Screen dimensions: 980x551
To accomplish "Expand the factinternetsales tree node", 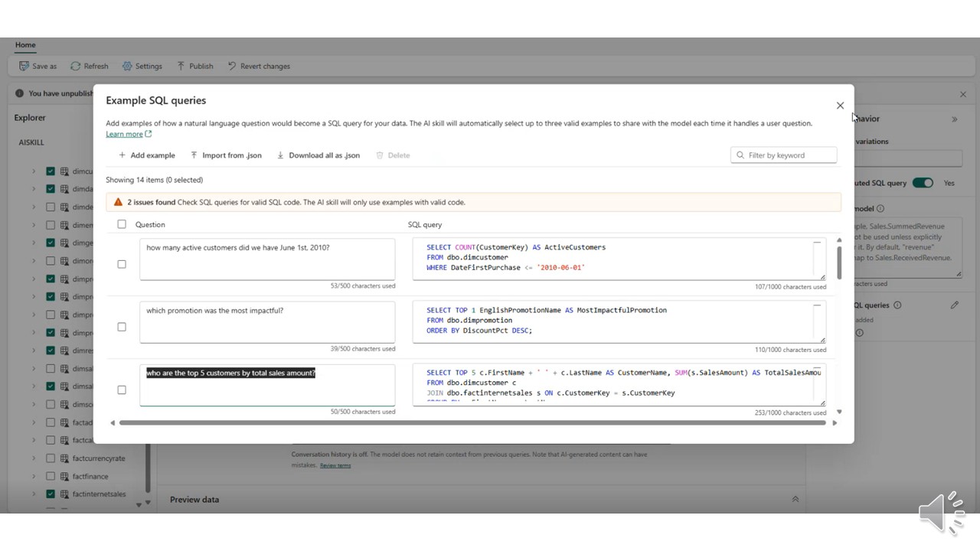I will tap(34, 494).
